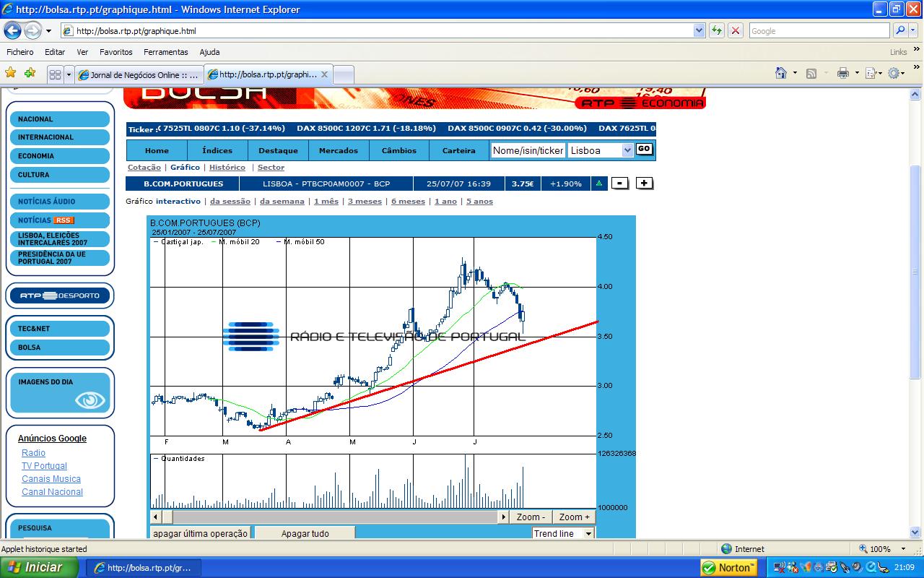924x578 pixels.
Task: Click the Zoom - chart button
Action: pos(531,517)
